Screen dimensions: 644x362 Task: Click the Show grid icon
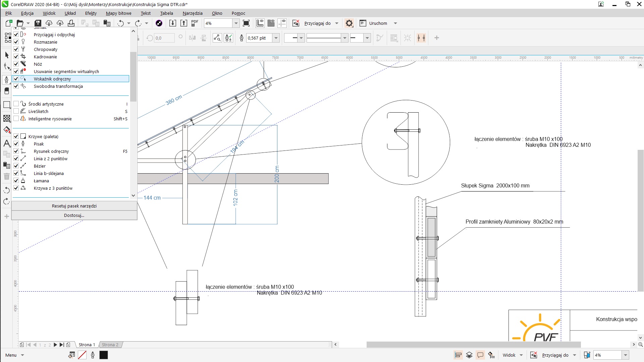pyautogui.click(x=271, y=23)
